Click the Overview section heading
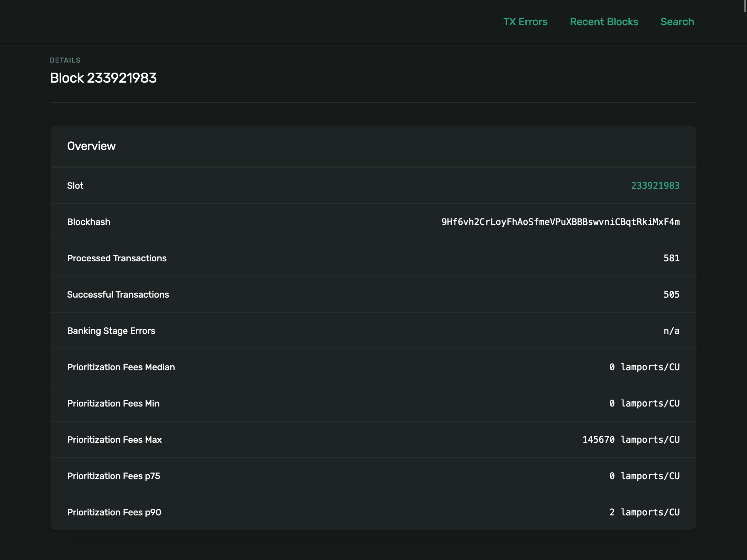Image resolution: width=747 pixels, height=560 pixels. point(91,146)
